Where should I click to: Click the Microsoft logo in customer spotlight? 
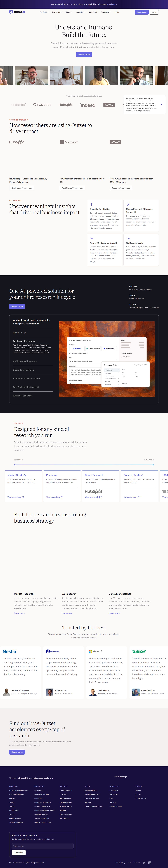(x=69, y=142)
